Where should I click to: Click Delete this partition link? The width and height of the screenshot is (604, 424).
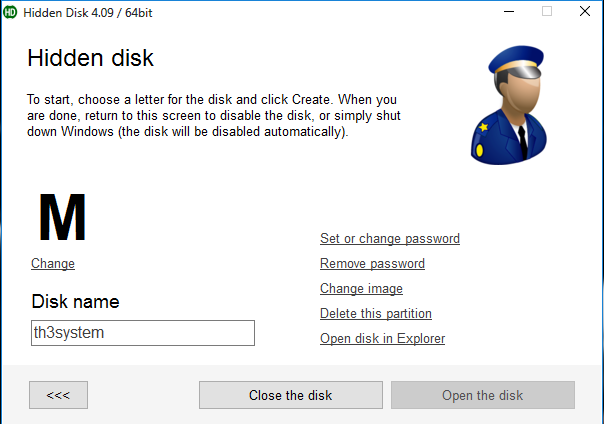point(376,314)
